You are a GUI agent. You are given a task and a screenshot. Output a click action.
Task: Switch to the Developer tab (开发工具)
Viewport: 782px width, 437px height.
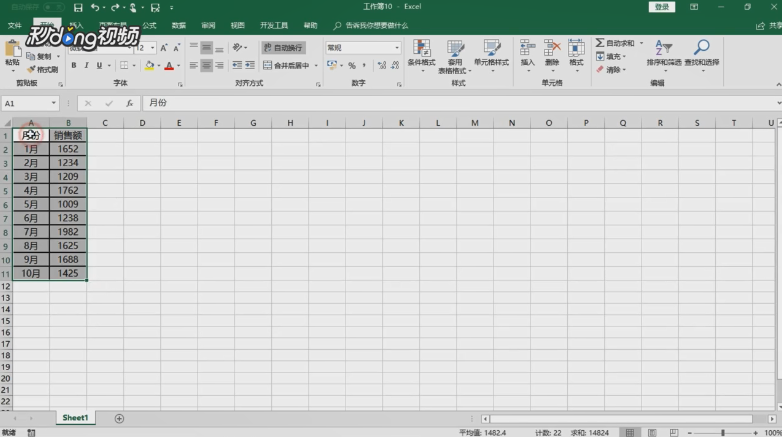274,25
